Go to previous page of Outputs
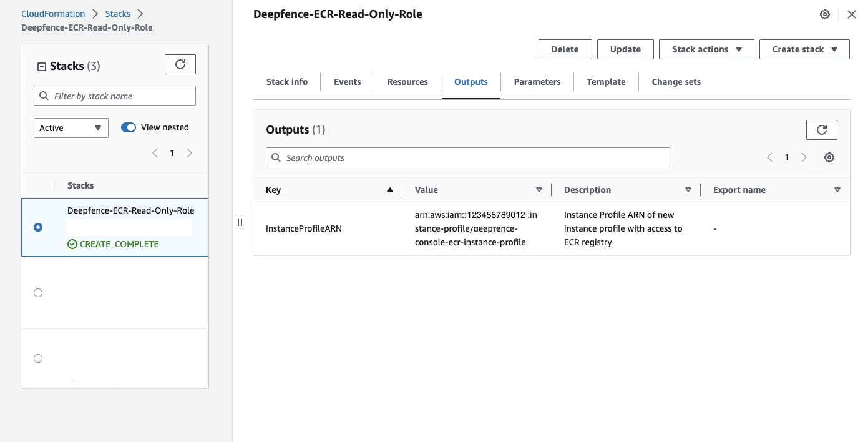The width and height of the screenshot is (868, 442). [x=770, y=157]
